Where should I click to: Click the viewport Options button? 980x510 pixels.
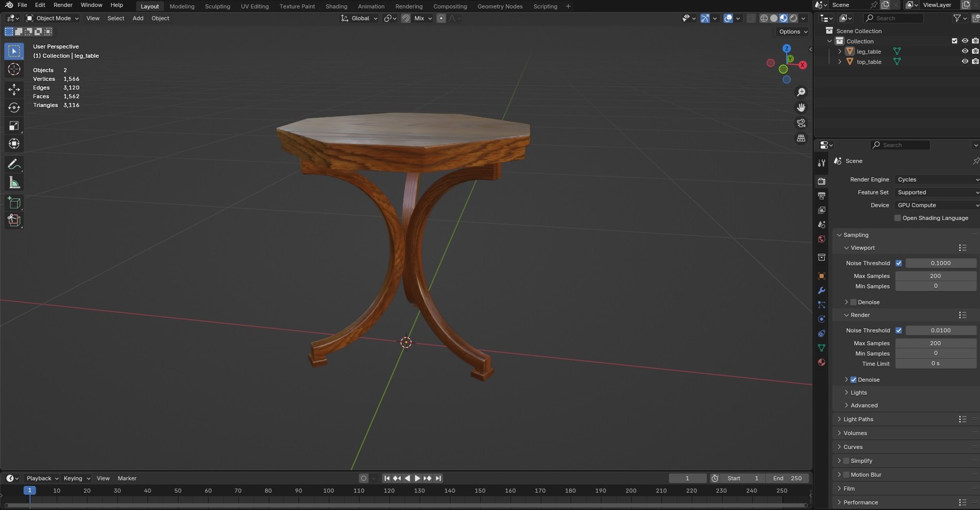point(793,32)
